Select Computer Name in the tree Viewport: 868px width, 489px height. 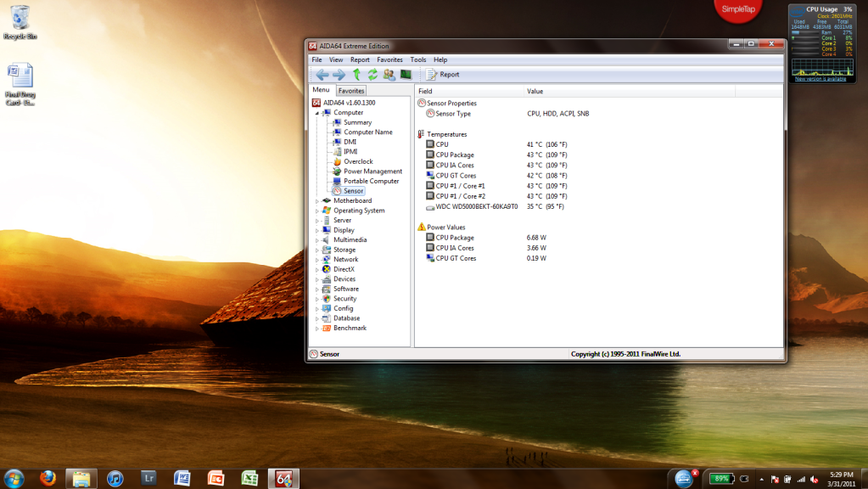tap(362, 132)
